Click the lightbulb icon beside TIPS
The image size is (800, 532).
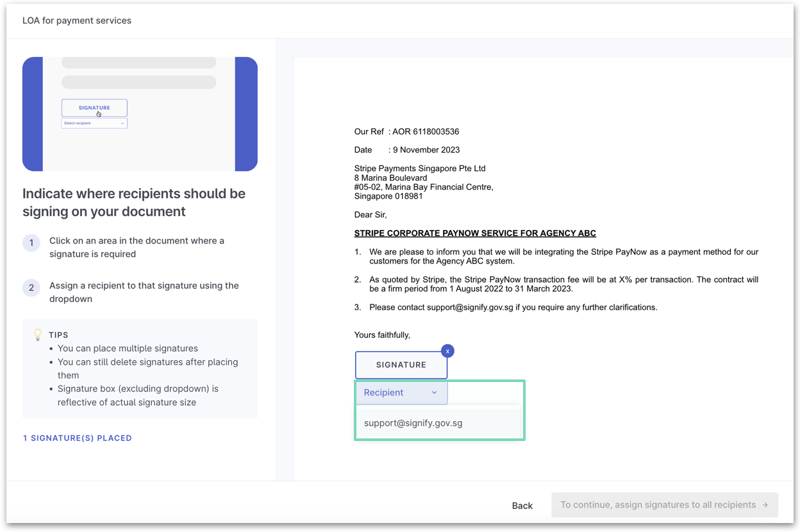38,335
